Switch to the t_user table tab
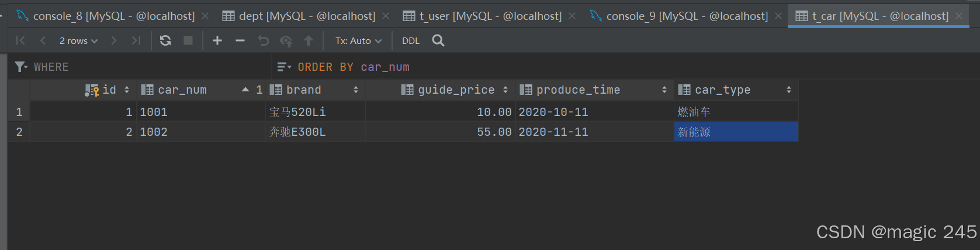 pyautogui.click(x=483, y=16)
